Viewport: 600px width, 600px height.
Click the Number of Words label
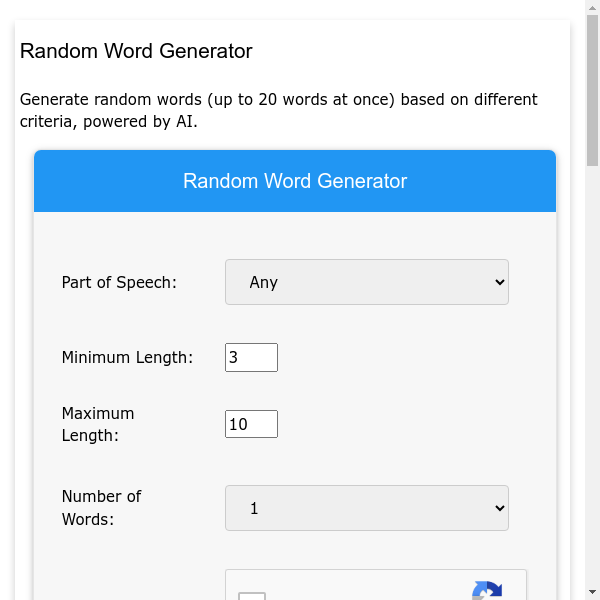tap(102, 508)
